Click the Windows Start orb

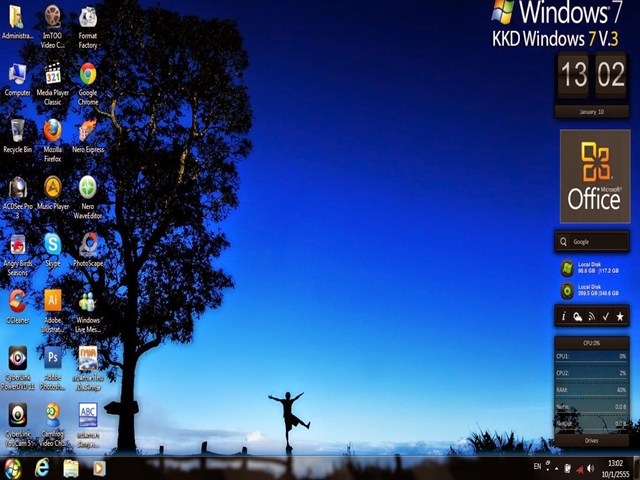[x=13, y=468]
